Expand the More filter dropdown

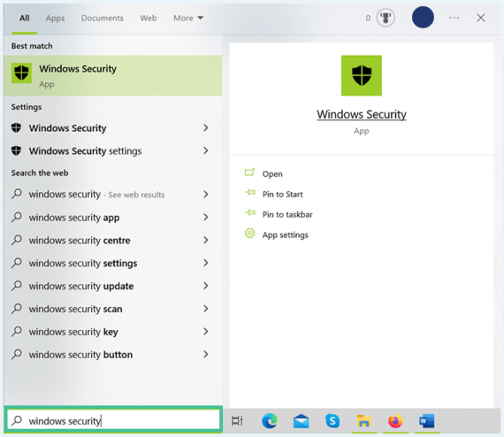coord(188,18)
